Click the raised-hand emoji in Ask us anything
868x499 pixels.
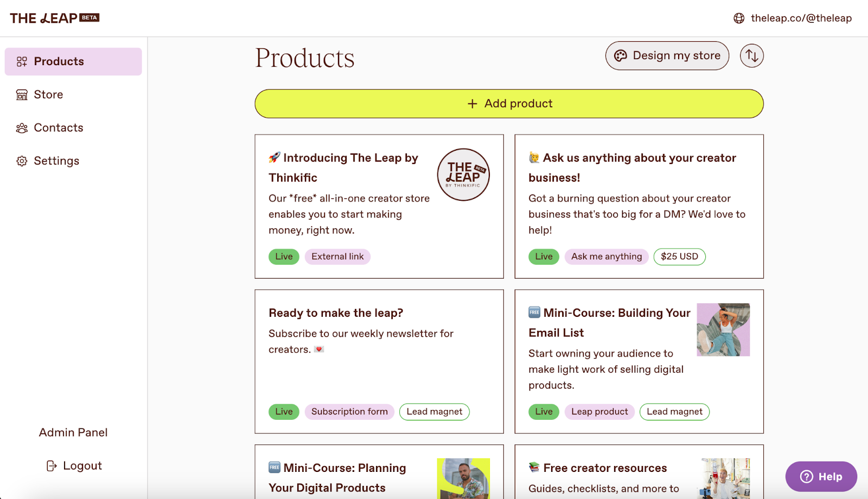(534, 157)
